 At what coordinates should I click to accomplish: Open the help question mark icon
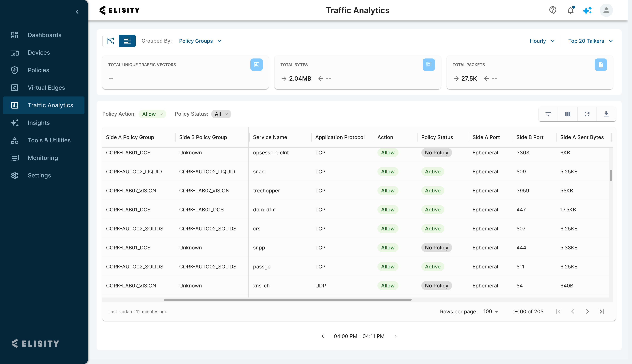tap(553, 10)
